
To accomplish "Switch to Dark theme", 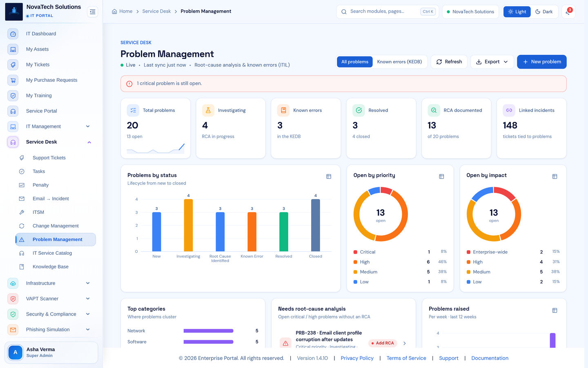I will pyautogui.click(x=544, y=12).
